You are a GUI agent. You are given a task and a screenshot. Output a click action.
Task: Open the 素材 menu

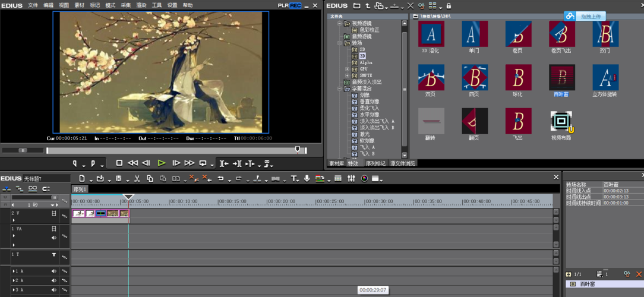click(x=80, y=5)
